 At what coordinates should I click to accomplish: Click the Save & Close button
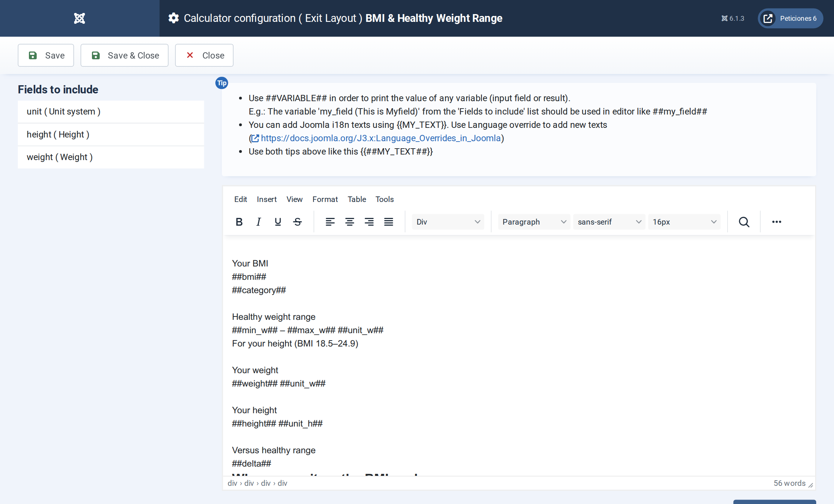coord(125,55)
